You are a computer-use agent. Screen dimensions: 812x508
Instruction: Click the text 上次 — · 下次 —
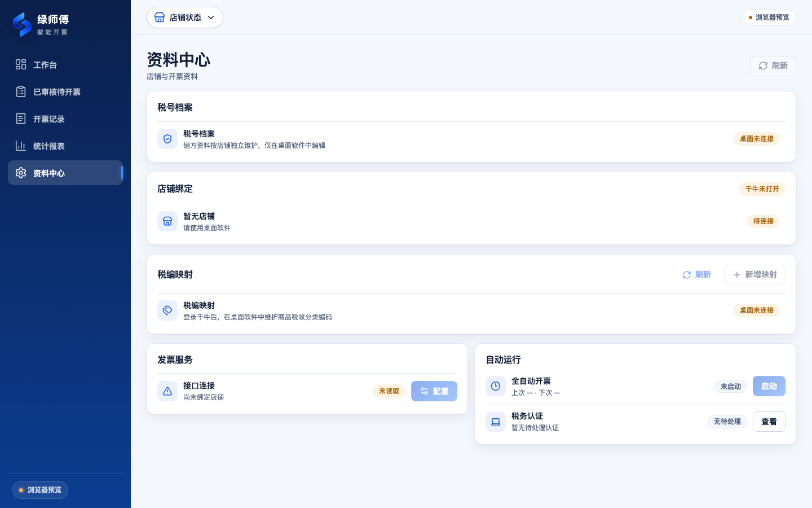(536, 393)
